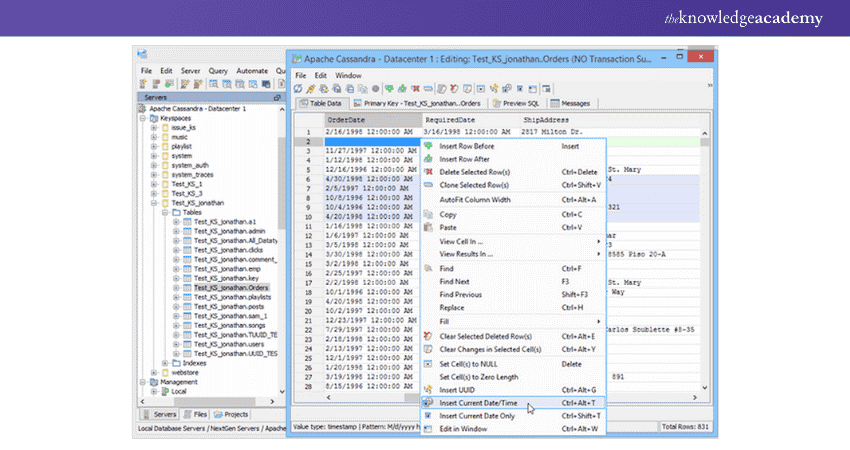Switch to the Projects bottom tab
850x450 pixels.
pos(231,414)
